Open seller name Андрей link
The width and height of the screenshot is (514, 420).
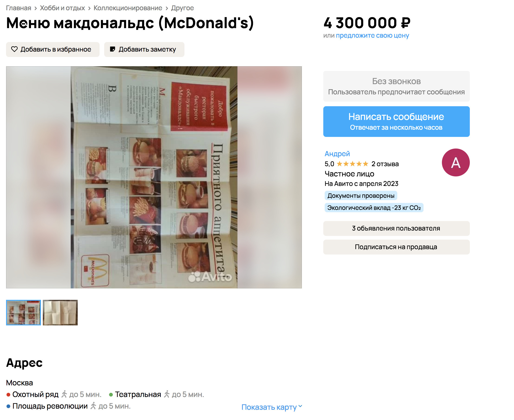click(337, 154)
